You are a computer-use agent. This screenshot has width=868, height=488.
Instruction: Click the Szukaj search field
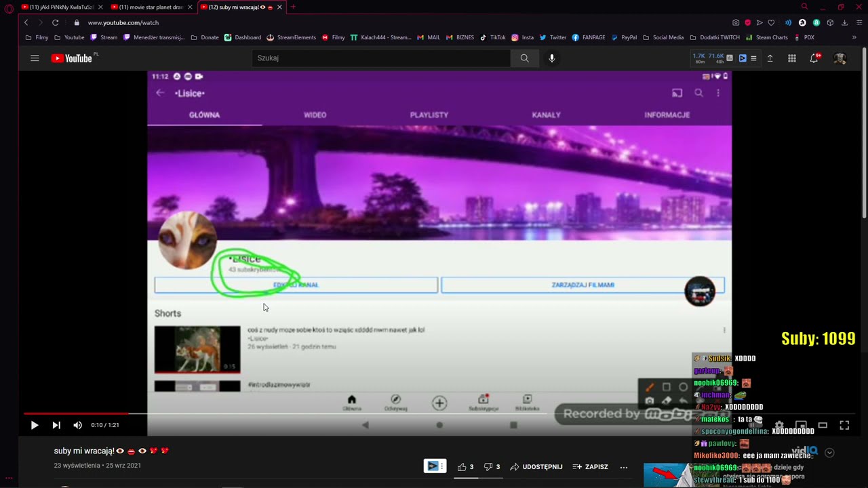pos(380,58)
